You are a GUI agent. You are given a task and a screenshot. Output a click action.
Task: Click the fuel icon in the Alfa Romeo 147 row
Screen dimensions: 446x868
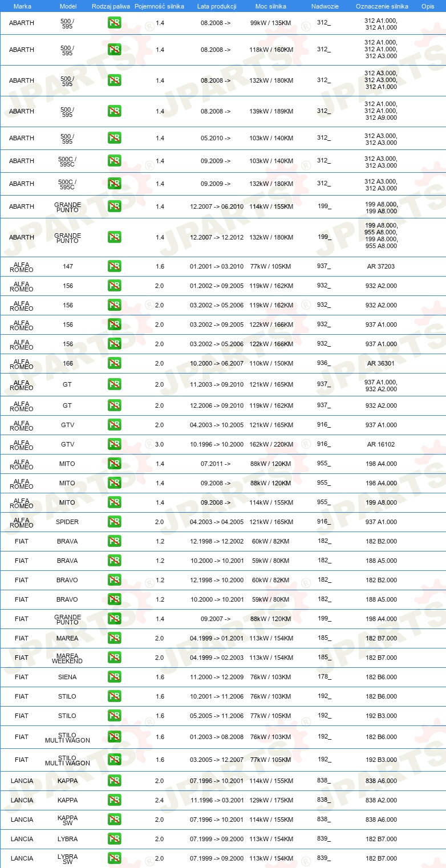114,266
